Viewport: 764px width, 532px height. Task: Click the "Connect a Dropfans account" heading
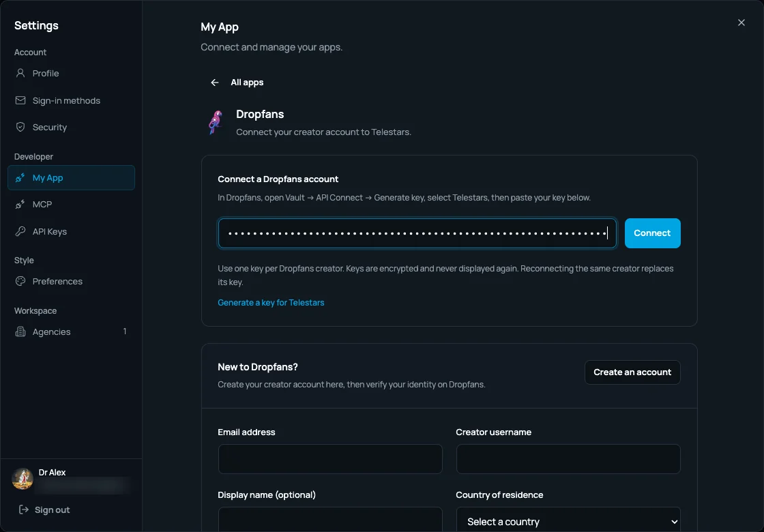(x=278, y=179)
